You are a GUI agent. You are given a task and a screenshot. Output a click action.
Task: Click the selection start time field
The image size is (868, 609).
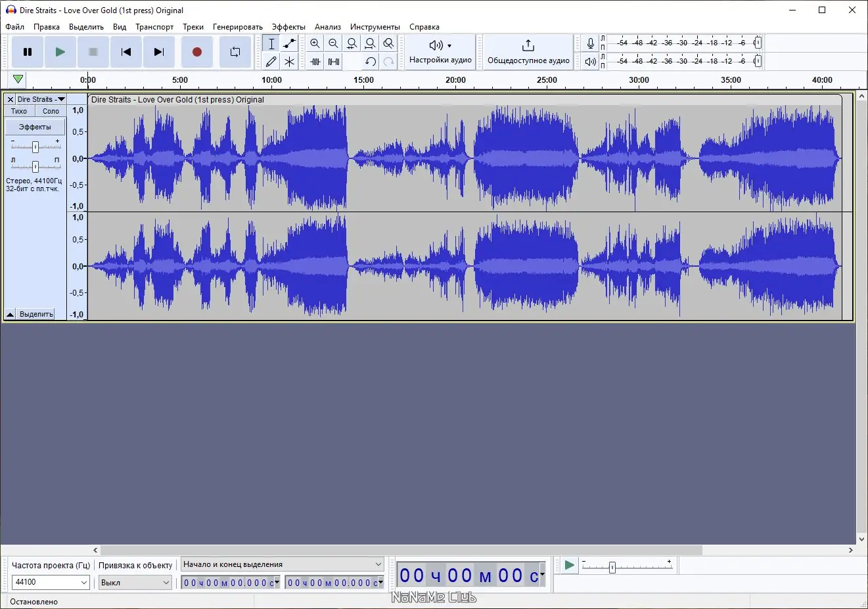227,583
